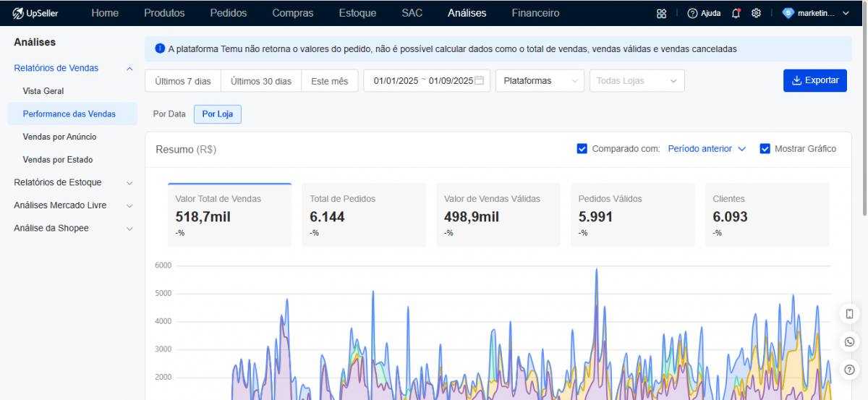This screenshot has height=400, width=868.
Task: Select Valor Total de Vendas card
Action: (x=229, y=215)
